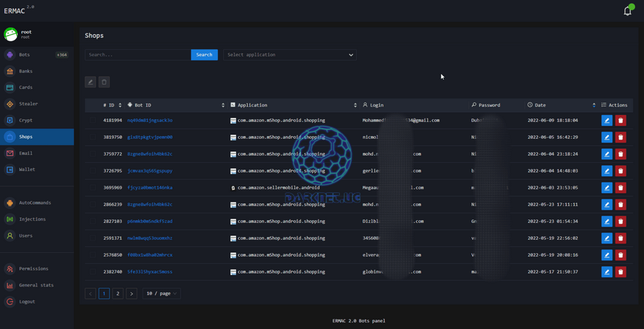Open the Shops section in sidebar
This screenshot has width=644, height=329.
click(x=37, y=137)
